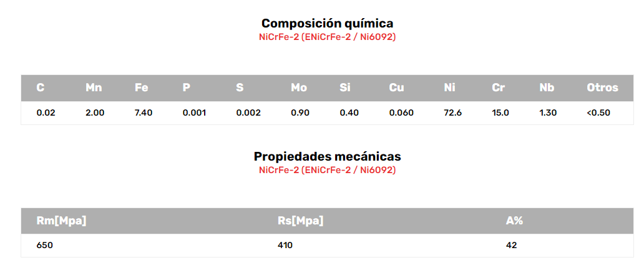Click red NiCrFe-2 subtitle under Composición química
The height and width of the screenshot is (270, 644).
coord(327,37)
